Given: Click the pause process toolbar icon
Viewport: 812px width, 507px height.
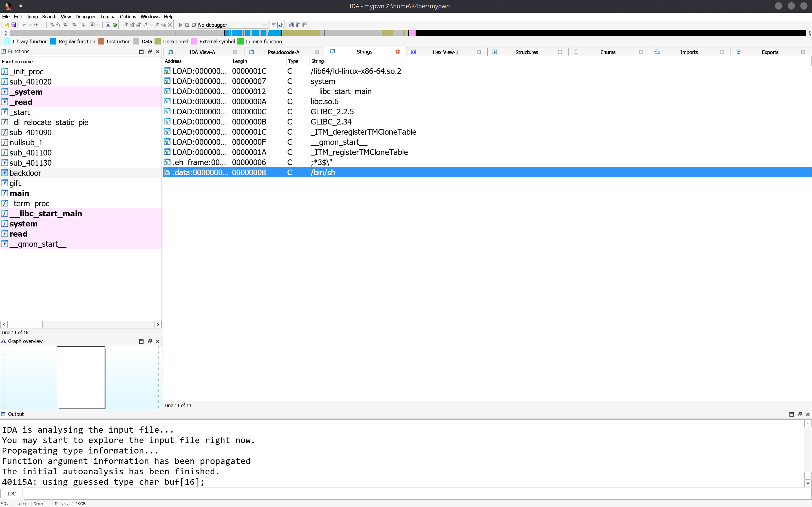Looking at the screenshot, I should [x=187, y=25].
